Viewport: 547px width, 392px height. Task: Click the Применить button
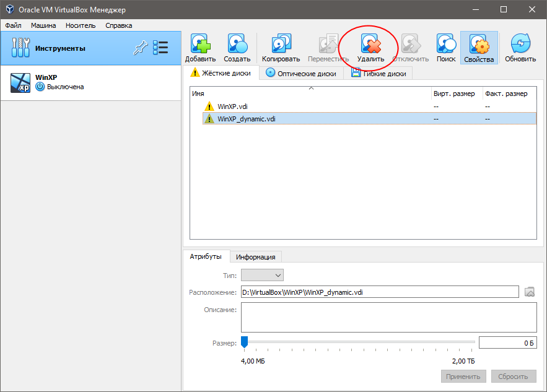[x=463, y=377]
